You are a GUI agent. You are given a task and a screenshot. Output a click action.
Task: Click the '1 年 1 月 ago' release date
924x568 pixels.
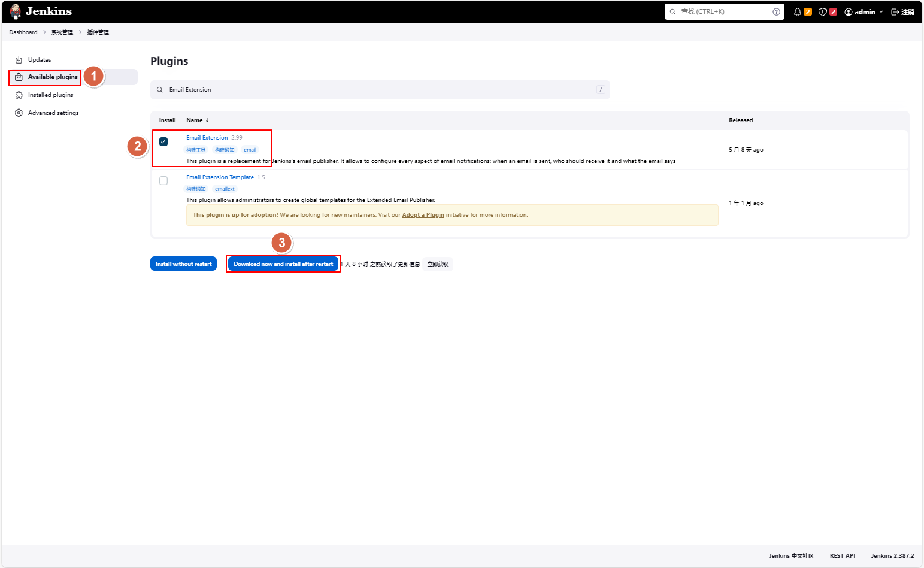[x=746, y=203]
